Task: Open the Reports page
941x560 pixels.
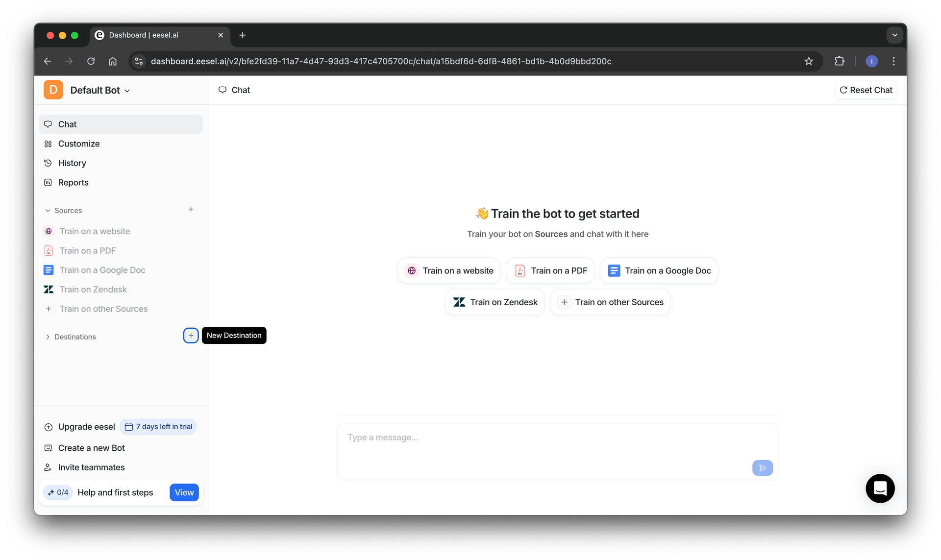Action: [121, 182]
